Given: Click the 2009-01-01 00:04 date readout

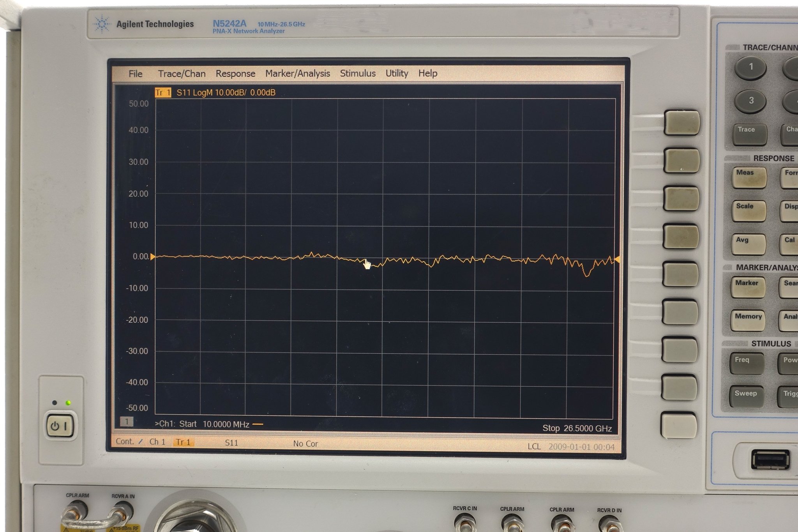Looking at the screenshot, I should click(581, 447).
